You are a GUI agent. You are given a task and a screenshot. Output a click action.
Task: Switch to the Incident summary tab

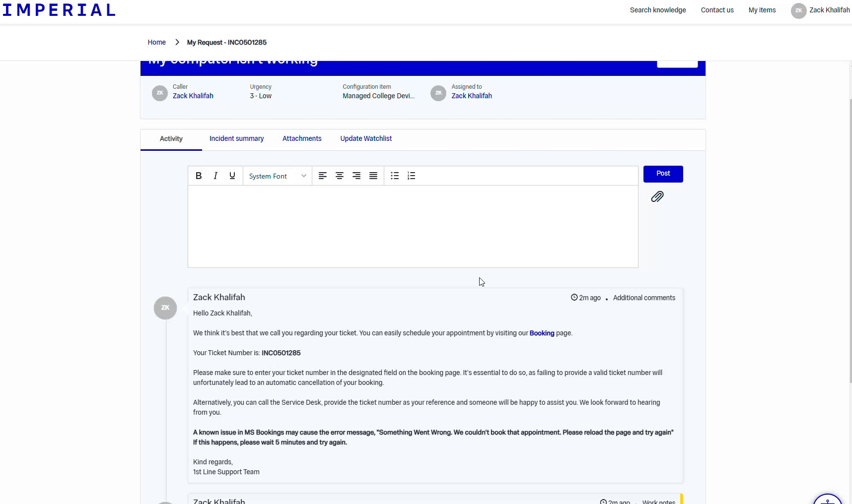[x=236, y=139]
